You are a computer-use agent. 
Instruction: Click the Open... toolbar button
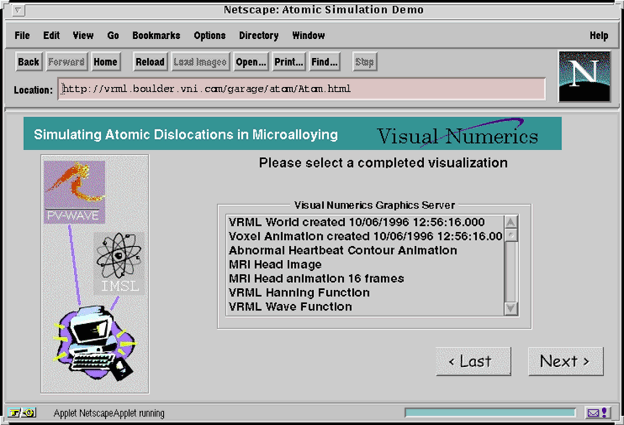(251, 62)
